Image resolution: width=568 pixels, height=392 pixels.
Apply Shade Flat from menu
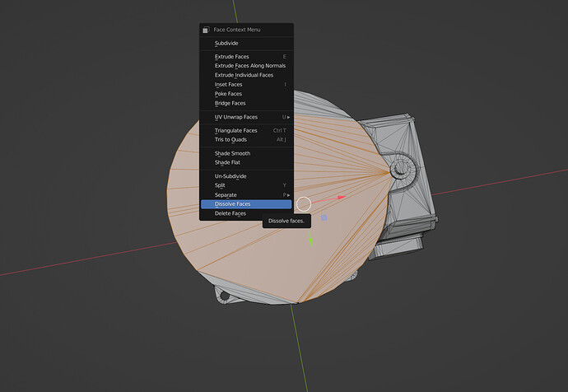click(x=246, y=162)
